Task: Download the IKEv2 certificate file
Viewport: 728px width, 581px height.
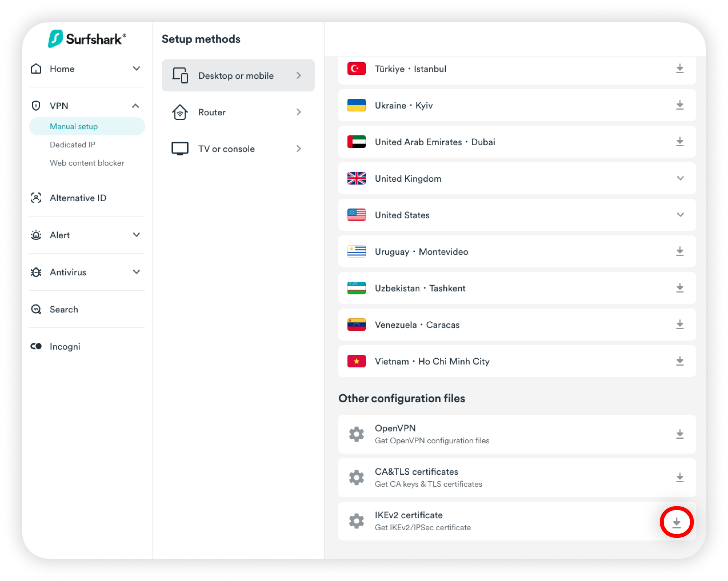Action: (676, 522)
